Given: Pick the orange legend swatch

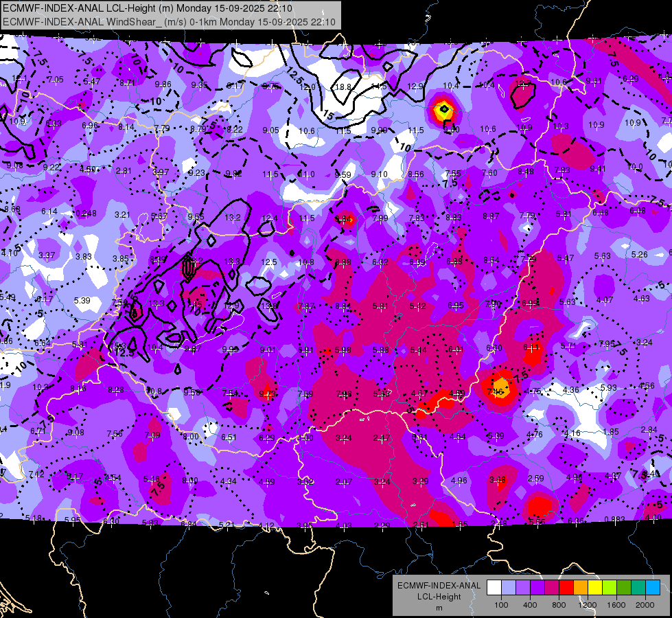Looking at the screenshot, I should point(580,588).
